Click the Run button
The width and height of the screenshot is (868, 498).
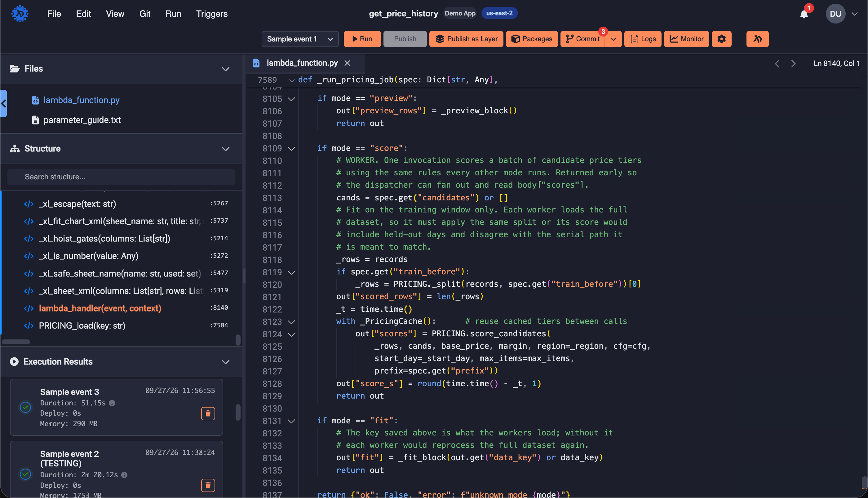pos(362,39)
